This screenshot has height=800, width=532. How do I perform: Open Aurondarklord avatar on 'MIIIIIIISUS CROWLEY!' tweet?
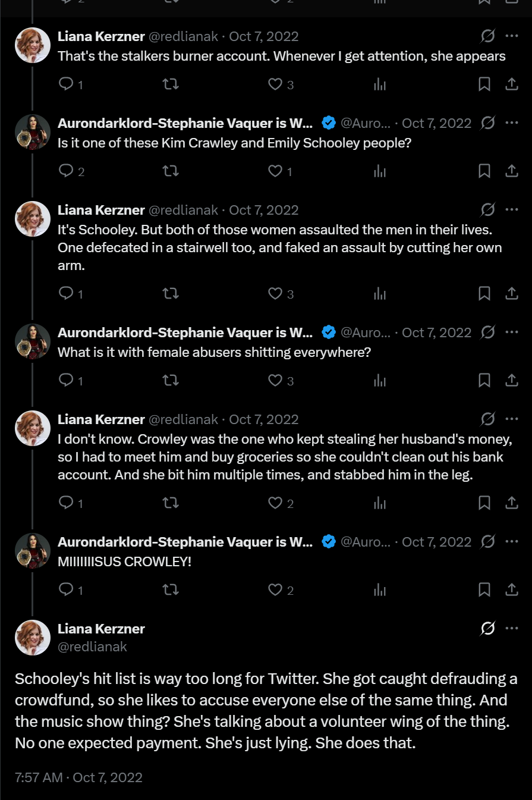(33, 551)
